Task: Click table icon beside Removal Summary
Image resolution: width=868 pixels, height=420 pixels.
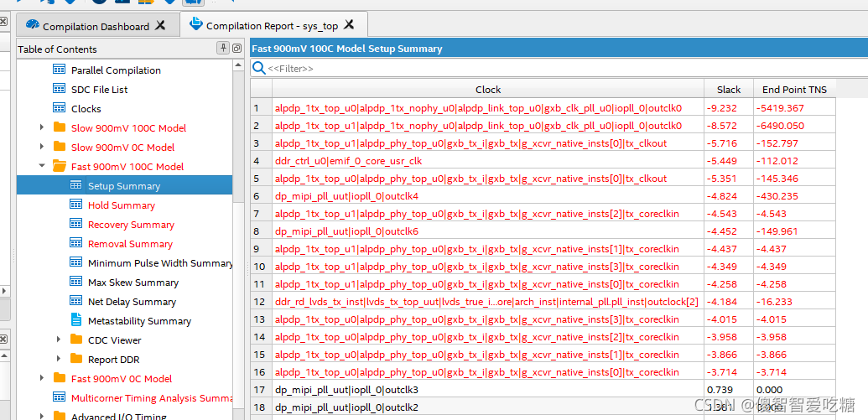Action: [x=76, y=243]
